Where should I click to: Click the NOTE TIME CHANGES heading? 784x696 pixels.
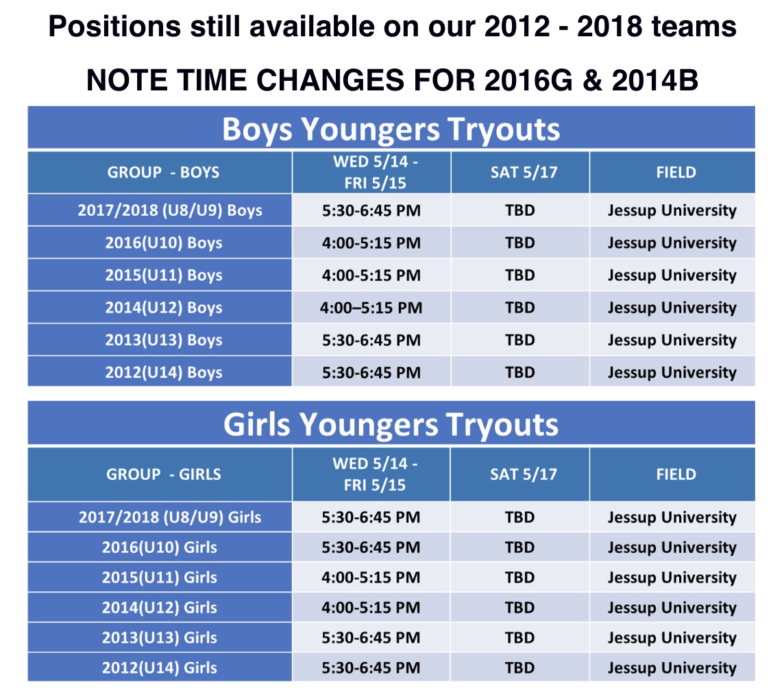[x=392, y=80]
